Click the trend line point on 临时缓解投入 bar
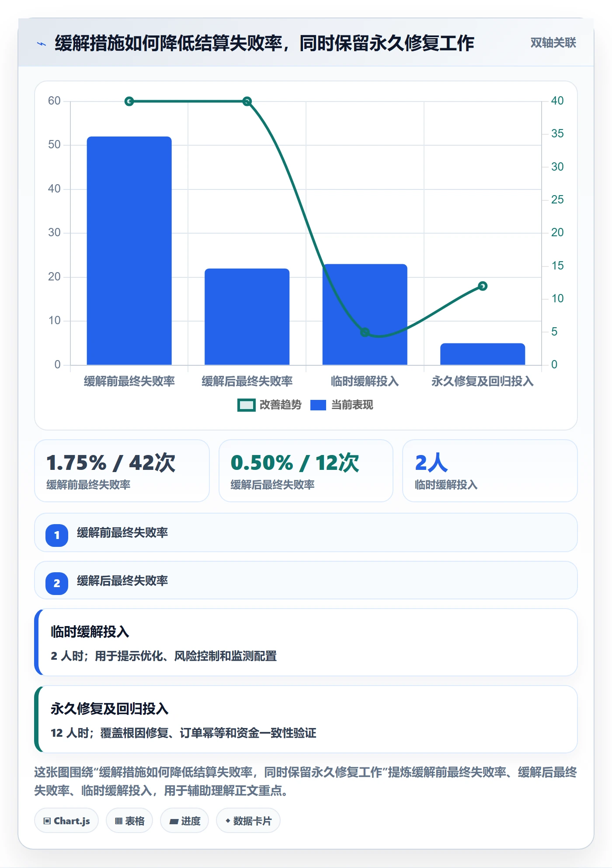This screenshot has height=868, width=612. tap(365, 332)
